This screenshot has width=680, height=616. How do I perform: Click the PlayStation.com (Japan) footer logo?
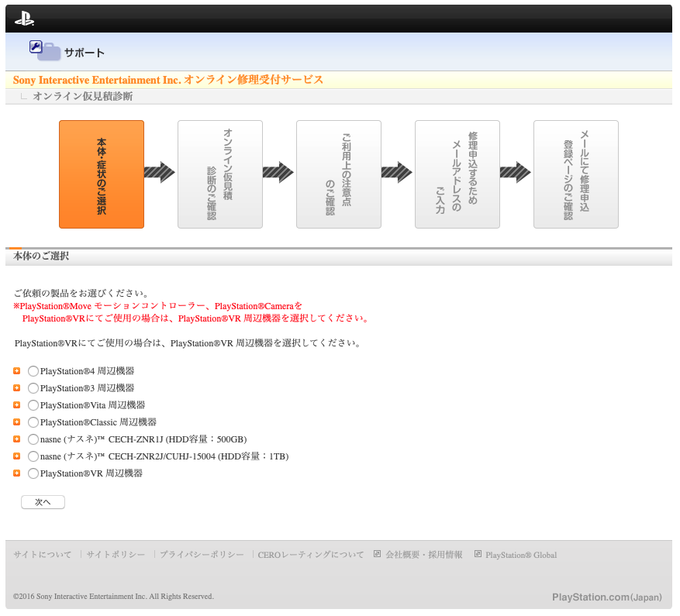coord(606,597)
